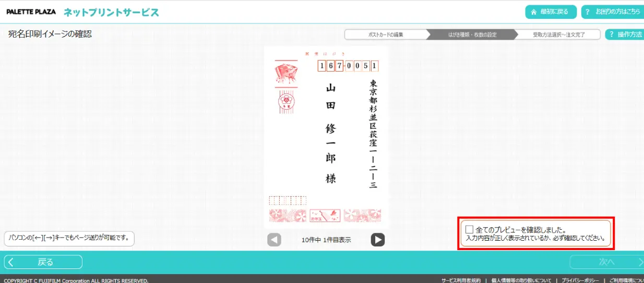Open the ご利用環境について footer link

point(626,280)
